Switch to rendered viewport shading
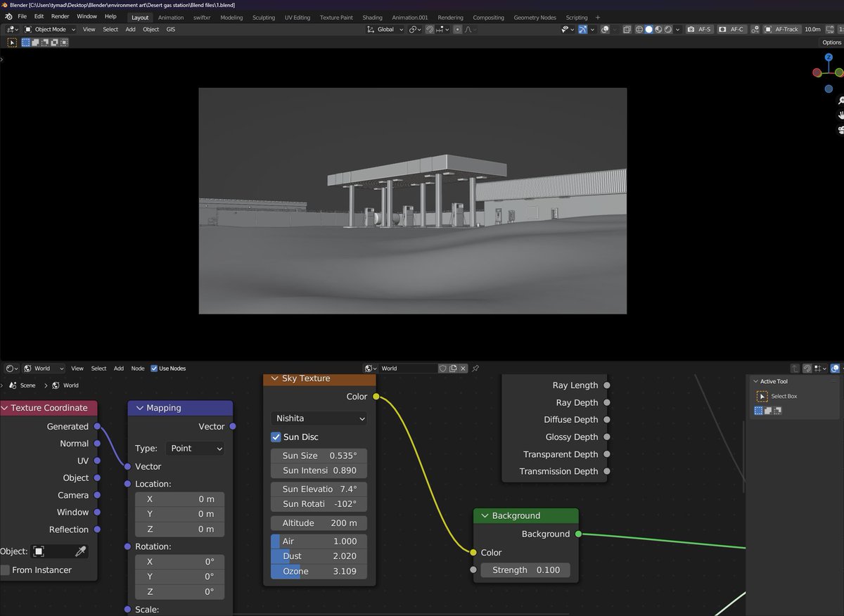Viewport: 844px width, 616px height. (668, 30)
